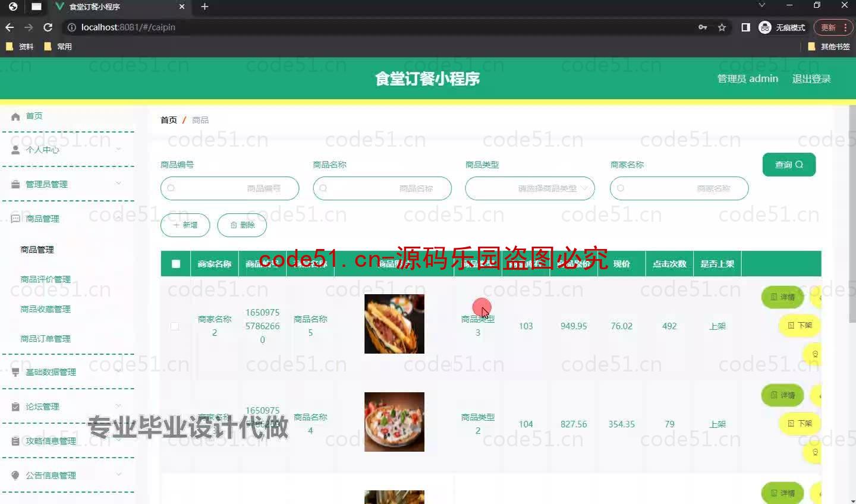Image resolution: width=856 pixels, height=504 pixels.
Task: Click the trophy icon for 基础数据管理
Action: 15,372
